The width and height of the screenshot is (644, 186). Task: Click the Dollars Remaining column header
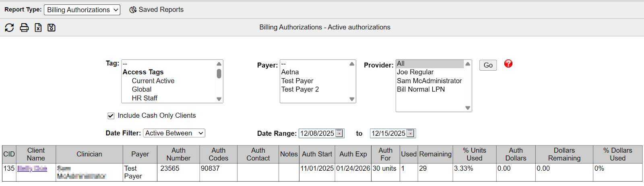(564, 154)
